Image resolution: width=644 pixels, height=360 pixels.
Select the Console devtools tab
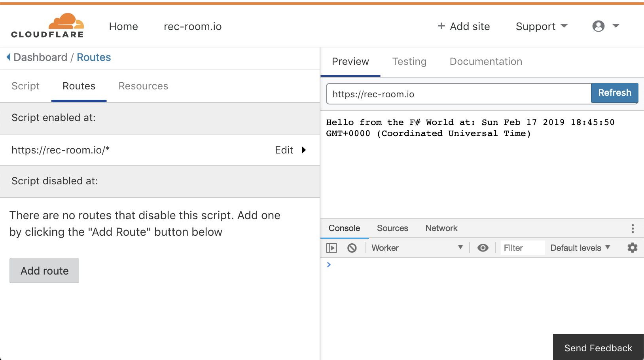(x=344, y=228)
